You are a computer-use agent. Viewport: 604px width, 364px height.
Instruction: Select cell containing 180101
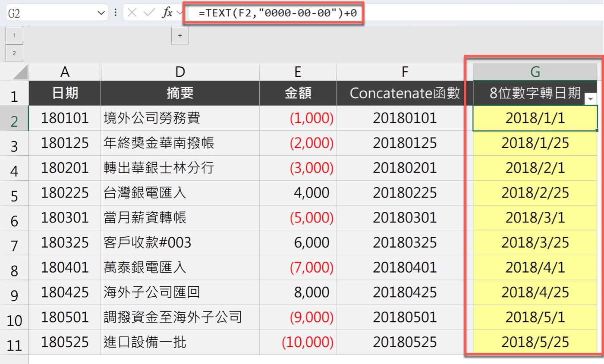click(65, 118)
